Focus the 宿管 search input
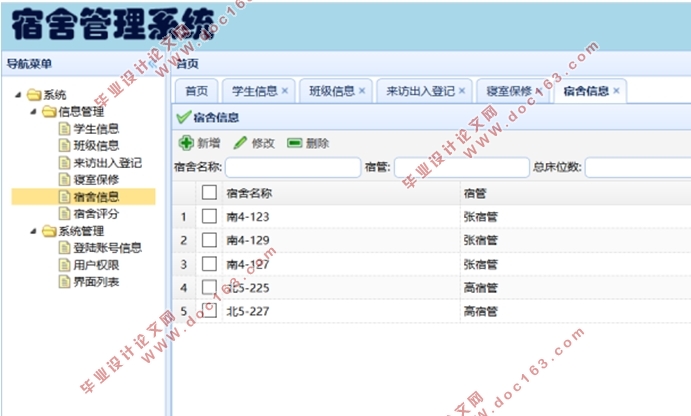 click(x=462, y=167)
